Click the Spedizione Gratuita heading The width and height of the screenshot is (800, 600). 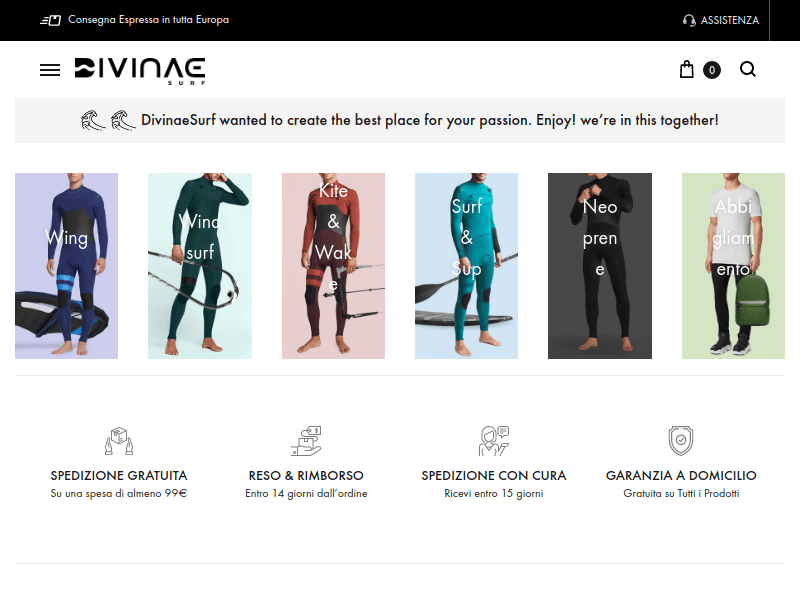click(x=119, y=476)
